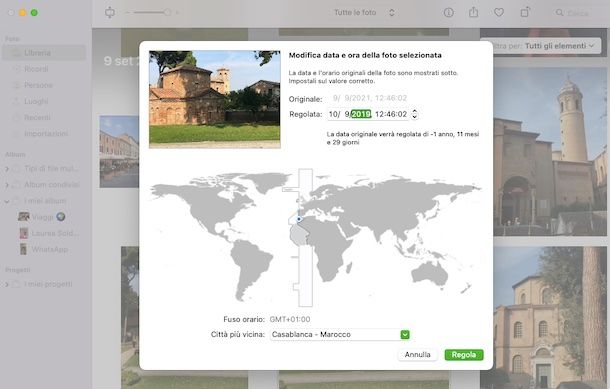
Task: Select Libreria in the sidebar
Action: [x=44, y=53]
